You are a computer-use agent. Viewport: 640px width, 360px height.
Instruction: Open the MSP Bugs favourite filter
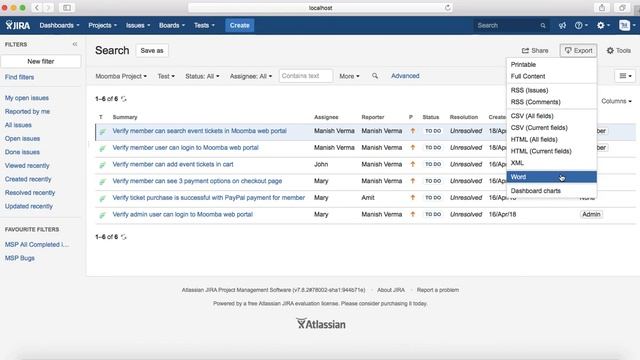[20, 258]
